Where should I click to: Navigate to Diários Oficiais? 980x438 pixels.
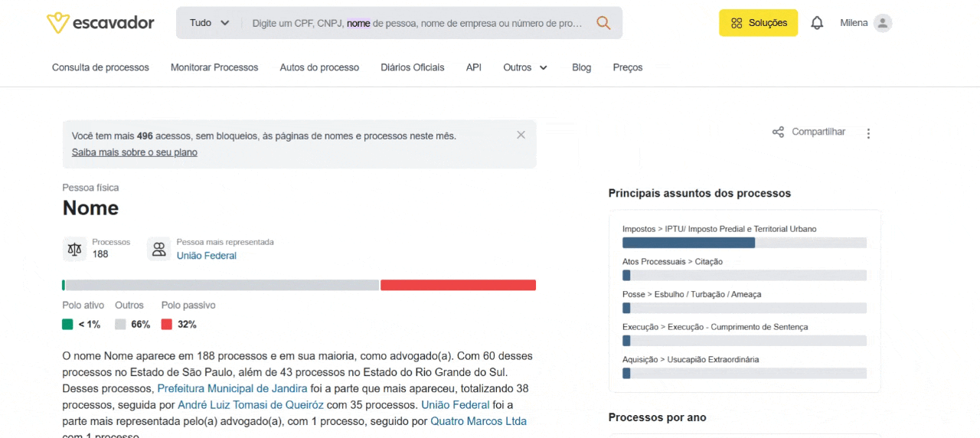point(412,67)
